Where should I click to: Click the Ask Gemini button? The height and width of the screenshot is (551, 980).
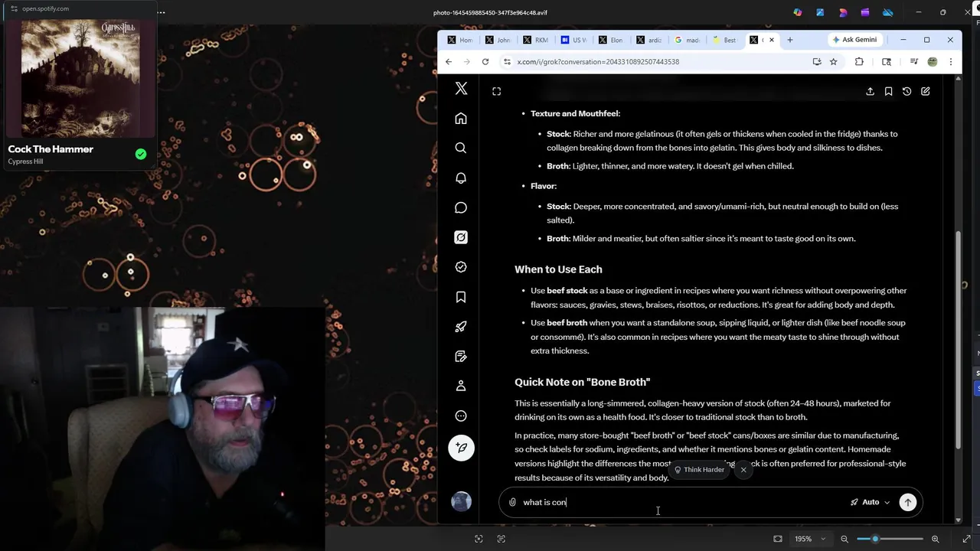coord(854,40)
